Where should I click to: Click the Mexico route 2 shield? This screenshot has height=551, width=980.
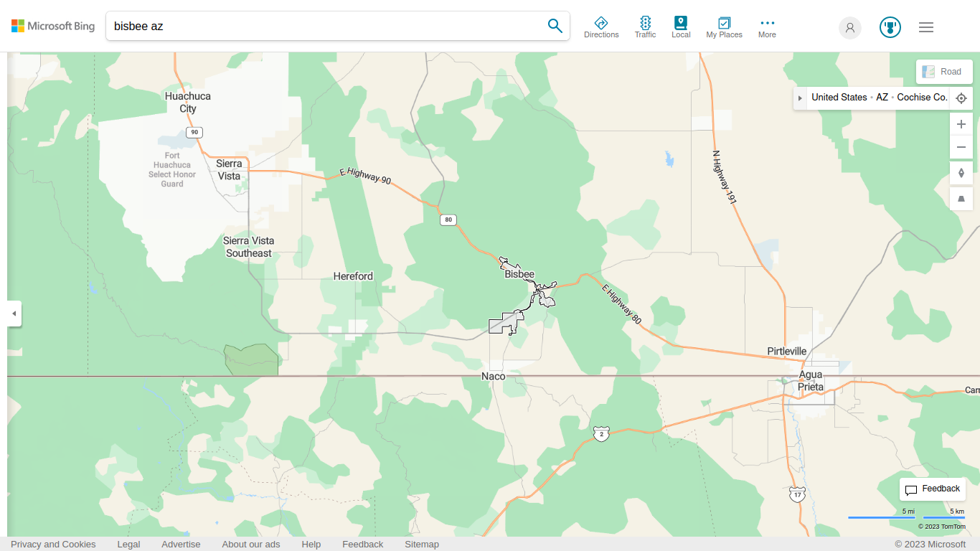[x=601, y=433]
